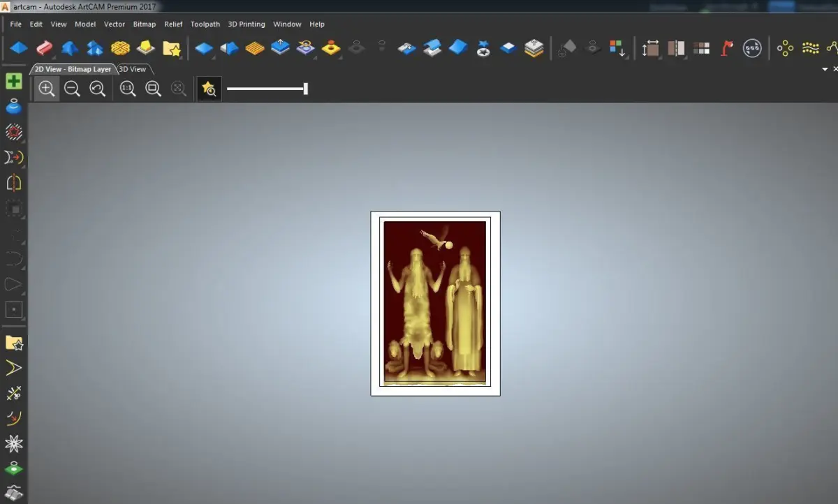The height and width of the screenshot is (504, 838).
Task: Set zoom to 1:1 scale
Action: [x=128, y=89]
